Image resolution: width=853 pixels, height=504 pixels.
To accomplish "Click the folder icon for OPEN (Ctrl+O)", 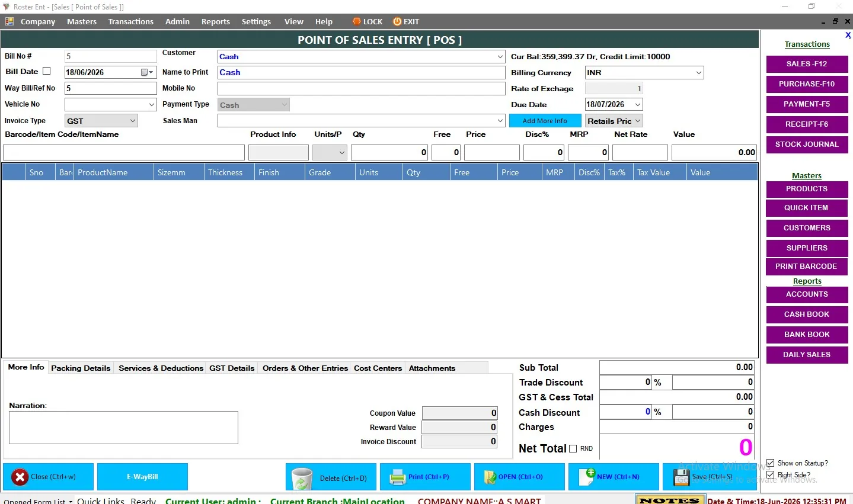I will point(490,477).
